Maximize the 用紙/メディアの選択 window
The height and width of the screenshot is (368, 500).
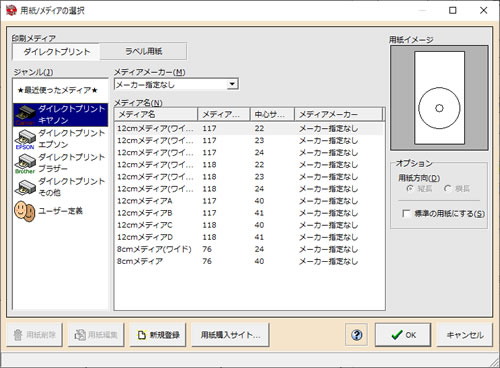[452, 10]
